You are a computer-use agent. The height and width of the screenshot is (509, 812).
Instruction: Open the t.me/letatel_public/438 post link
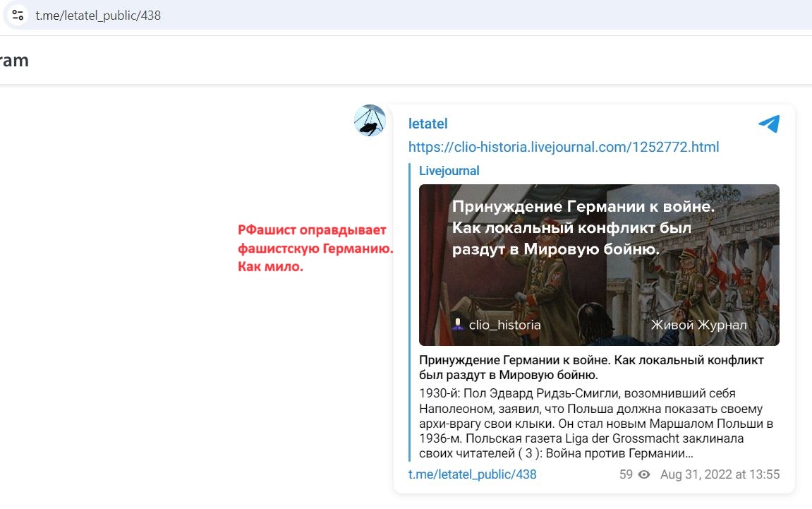(472, 474)
